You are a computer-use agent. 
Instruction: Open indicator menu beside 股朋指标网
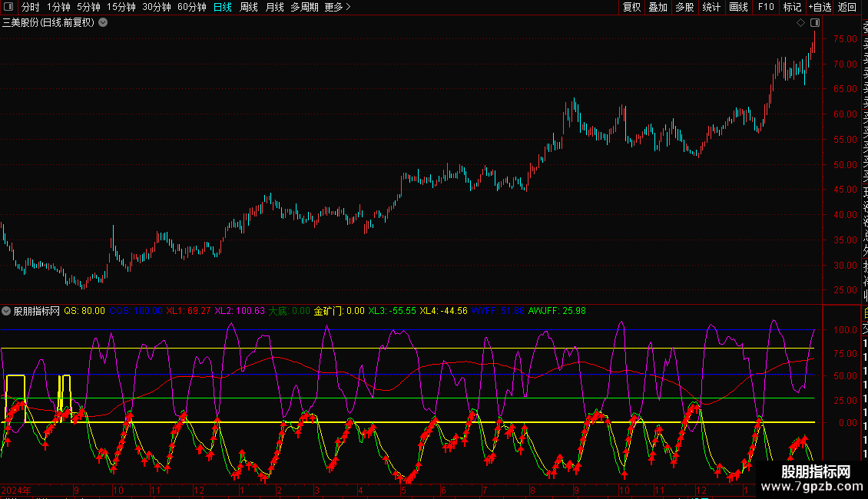pyautogui.click(x=6, y=311)
